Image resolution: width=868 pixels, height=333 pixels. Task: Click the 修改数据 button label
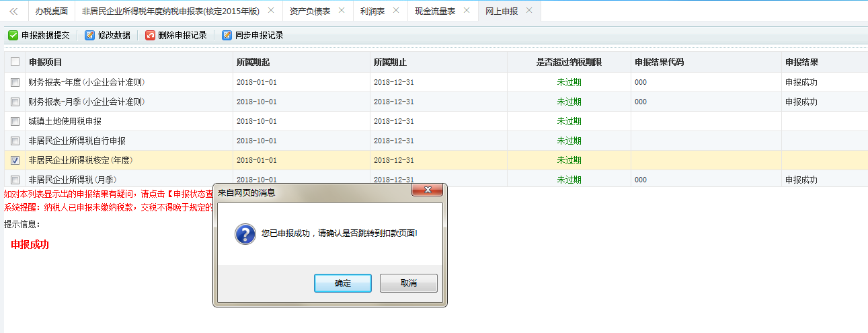tap(114, 36)
